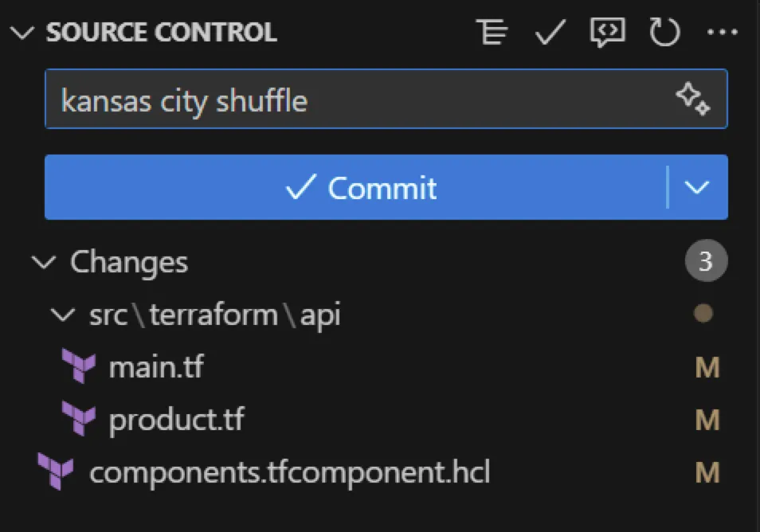The width and height of the screenshot is (760, 532).
Task: Toggle view as tree/list icon
Action: click(x=492, y=33)
